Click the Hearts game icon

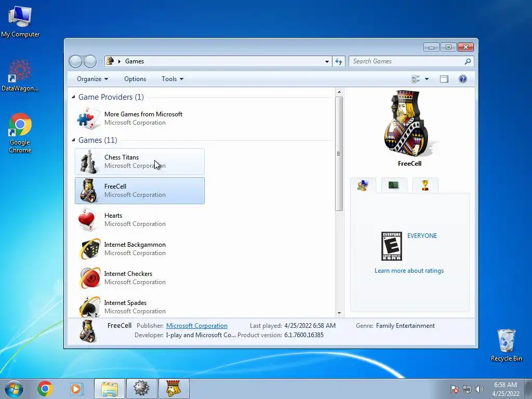click(x=87, y=220)
